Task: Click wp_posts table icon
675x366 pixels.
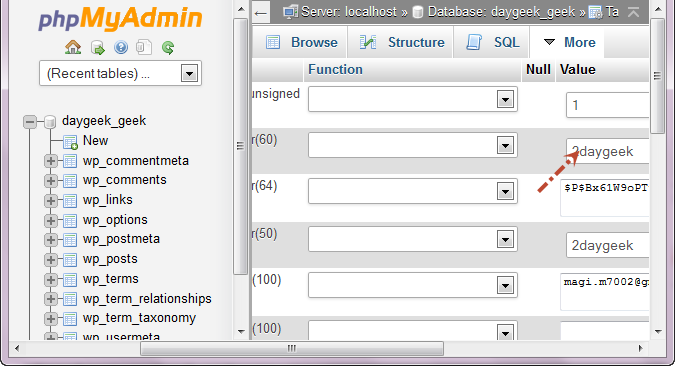Action: click(x=70, y=260)
